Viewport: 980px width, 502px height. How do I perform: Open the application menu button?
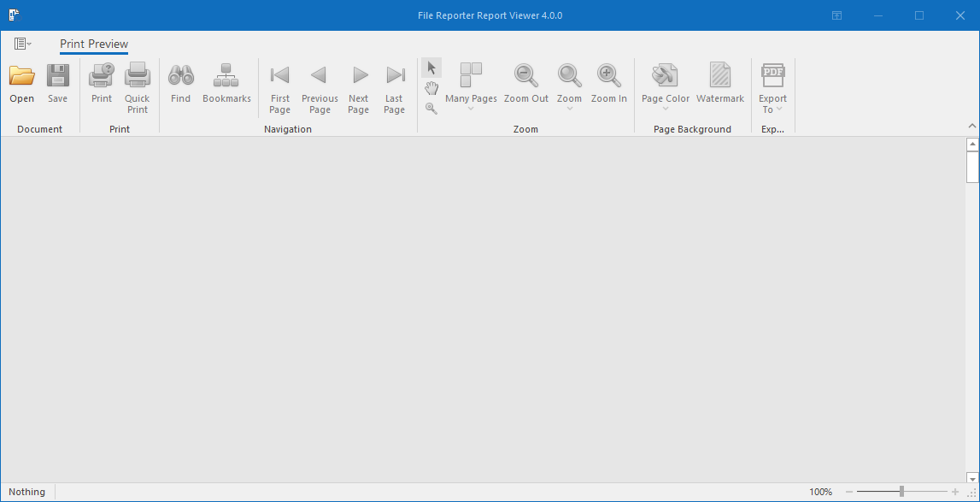pos(23,44)
